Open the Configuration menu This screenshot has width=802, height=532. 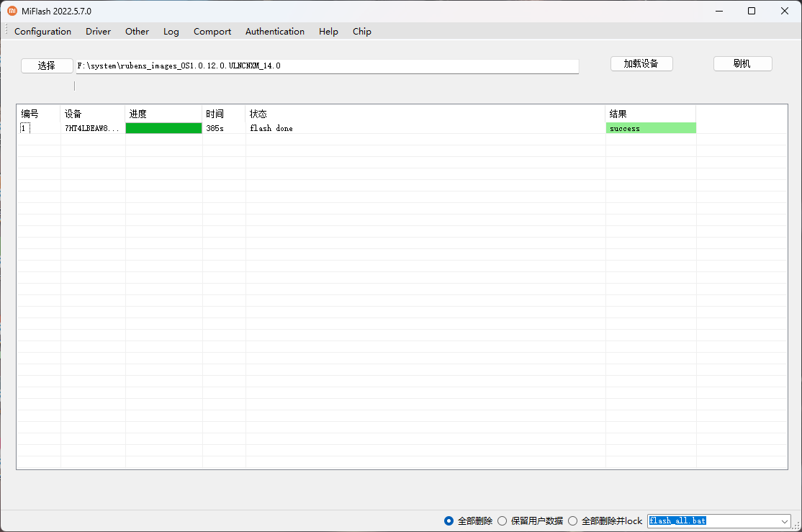point(43,31)
